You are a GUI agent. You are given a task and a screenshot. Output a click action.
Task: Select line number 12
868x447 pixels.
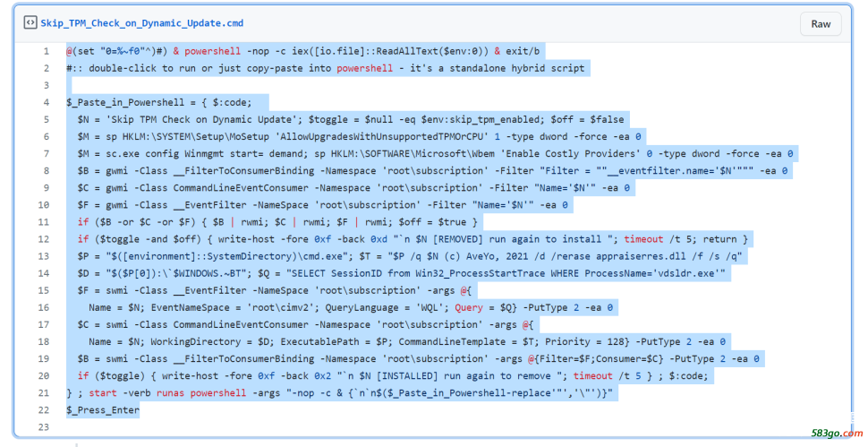44,239
